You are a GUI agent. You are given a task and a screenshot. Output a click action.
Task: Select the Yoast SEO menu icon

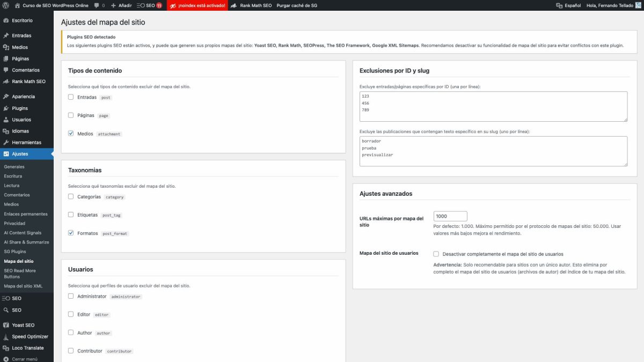tap(24, 324)
